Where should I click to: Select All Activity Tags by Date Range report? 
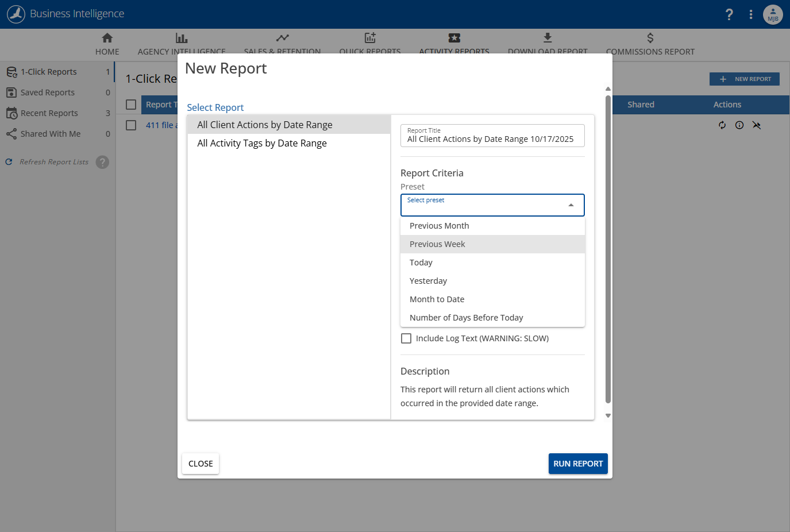(289, 143)
